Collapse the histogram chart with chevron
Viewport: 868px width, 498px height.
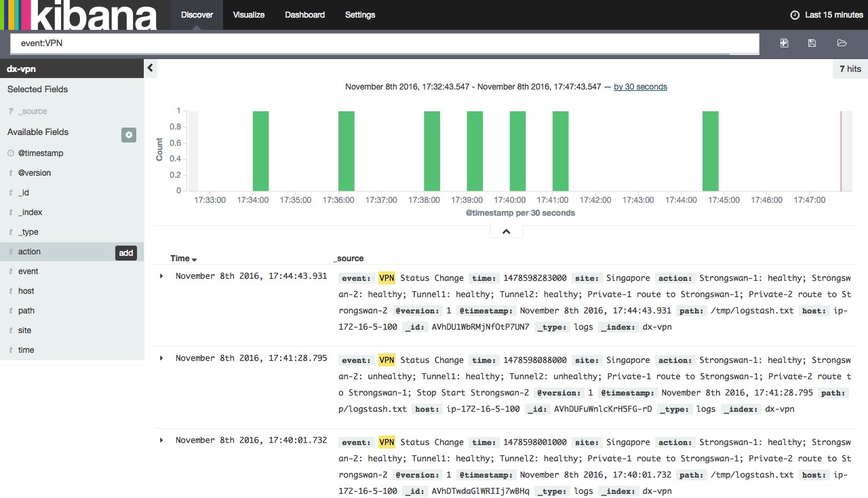coord(506,231)
